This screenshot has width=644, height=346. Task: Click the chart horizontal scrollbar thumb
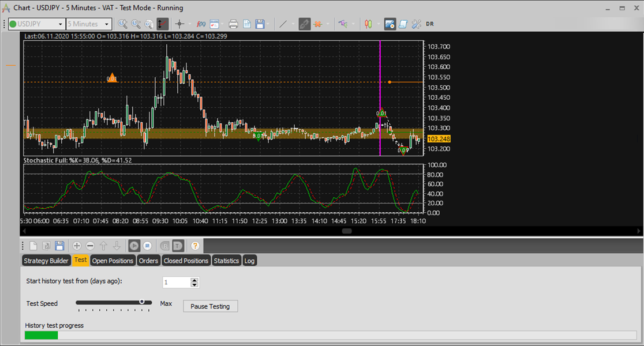347,231
